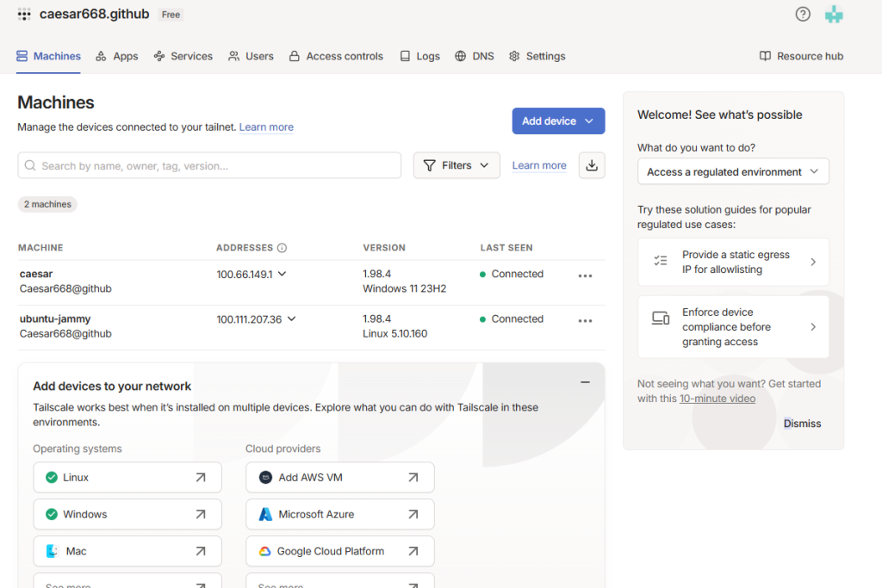882x588 pixels.
Task: Open the three-dot menu for ubuntu-jammy
Action: [585, 321]
